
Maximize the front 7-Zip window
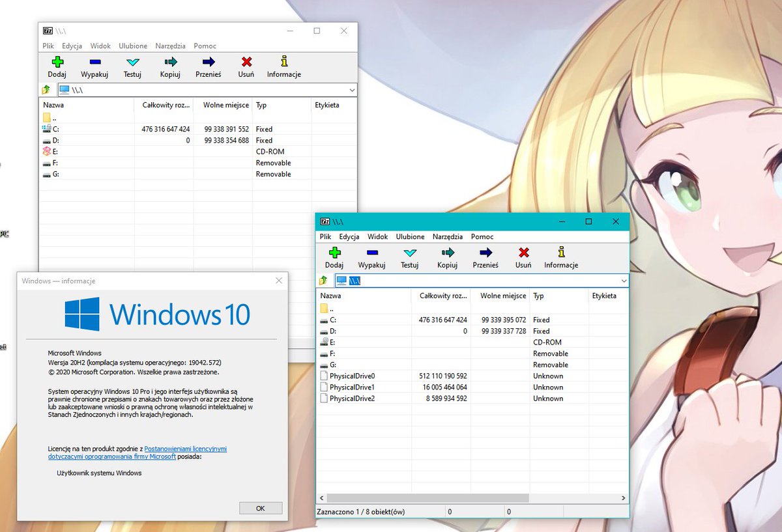(x=588, y=221)
